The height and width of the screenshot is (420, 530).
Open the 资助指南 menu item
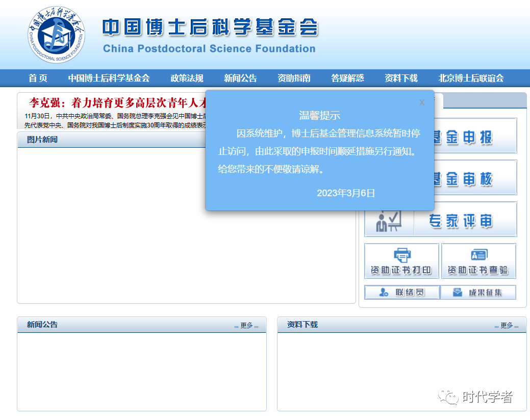point(294,78)
